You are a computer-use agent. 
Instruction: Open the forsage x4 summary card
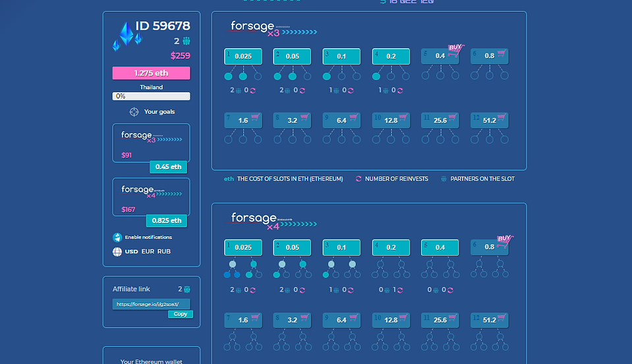click(x=151, y=197)
